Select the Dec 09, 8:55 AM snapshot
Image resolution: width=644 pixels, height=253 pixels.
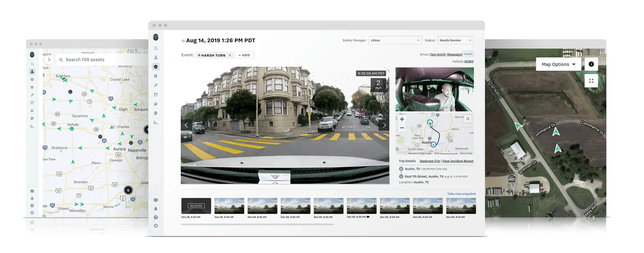coord(328,206)
